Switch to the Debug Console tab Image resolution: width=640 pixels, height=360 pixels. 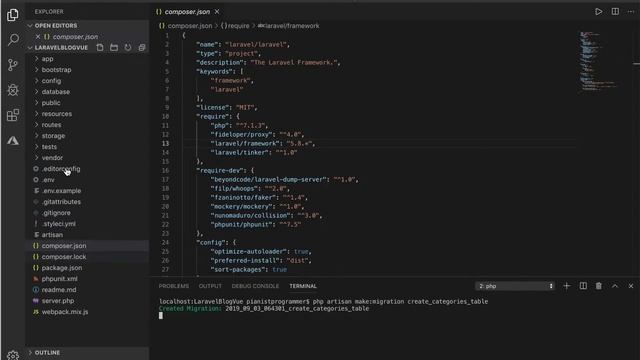click(256, 286)
